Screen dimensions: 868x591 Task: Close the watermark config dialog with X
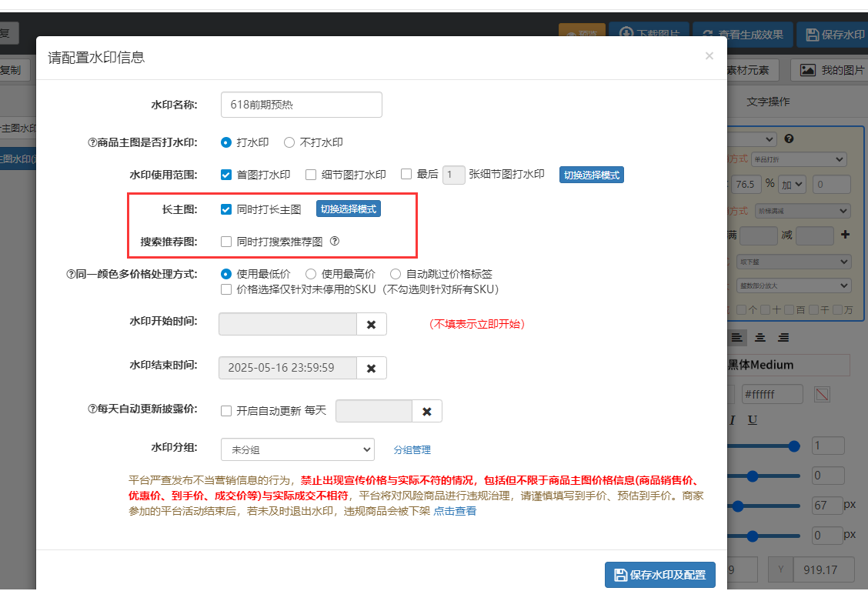(709, 55)
